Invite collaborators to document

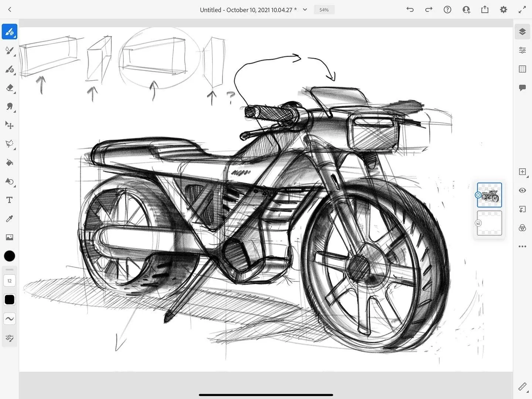pos(466,10)
